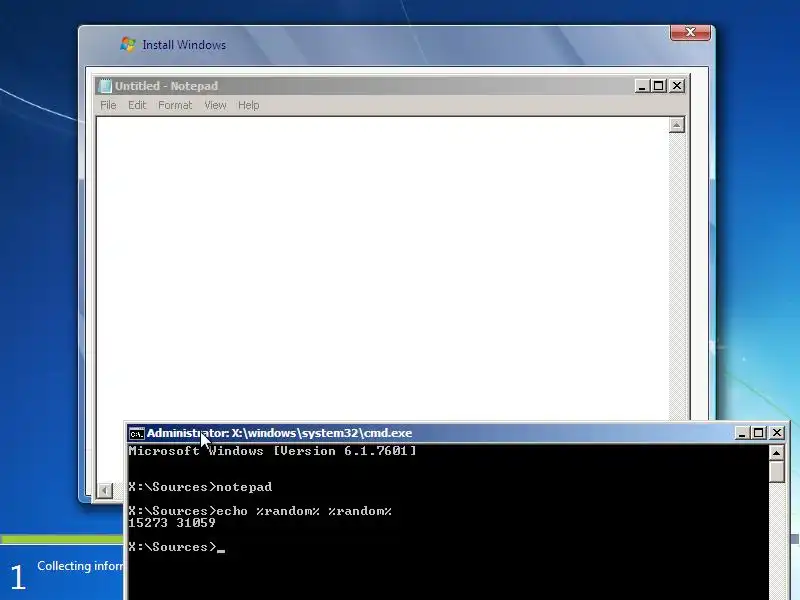The image size is (800, 600).
Task: Click the 'Microsoft Windows [Version 6.1.7601]' line
Action: tap(272, 451)
